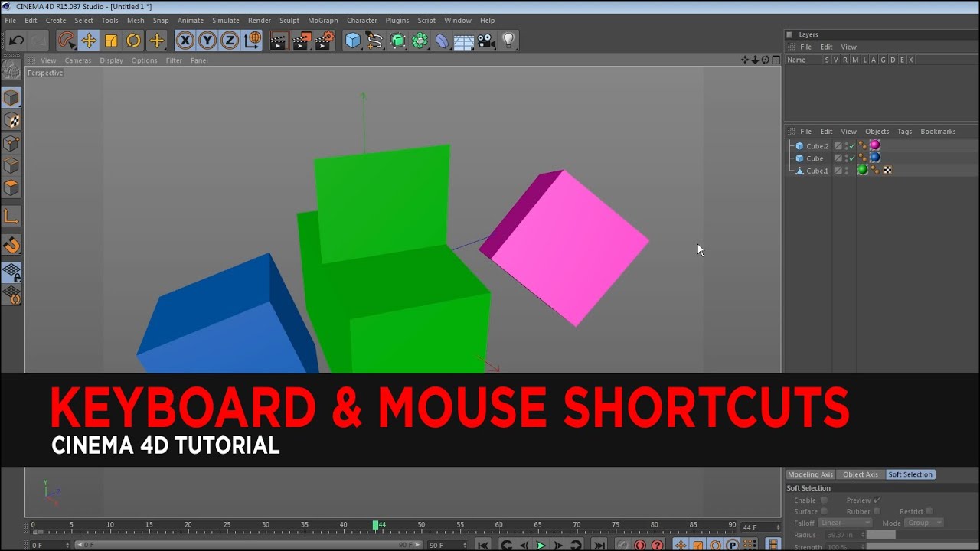
Task: Enable the Axis tool L icon
Action: (11, 217)
